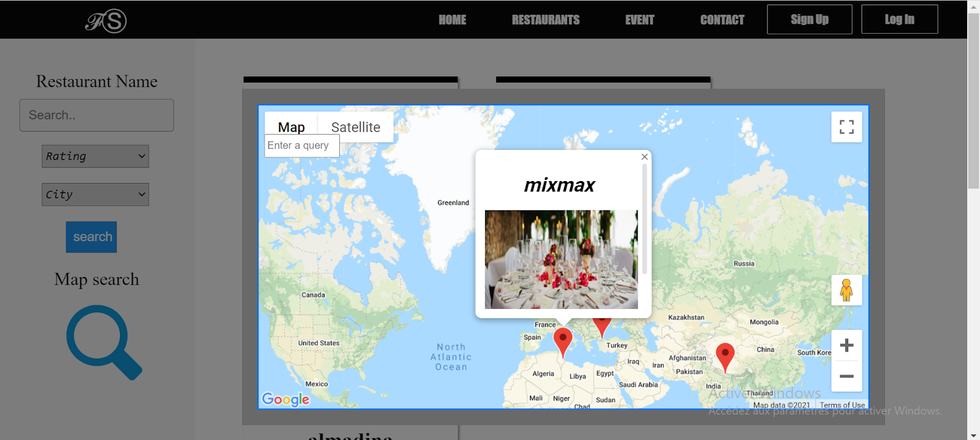Click the 'Restaurant Name' heading
980x440 pixels.
[97, 81]
